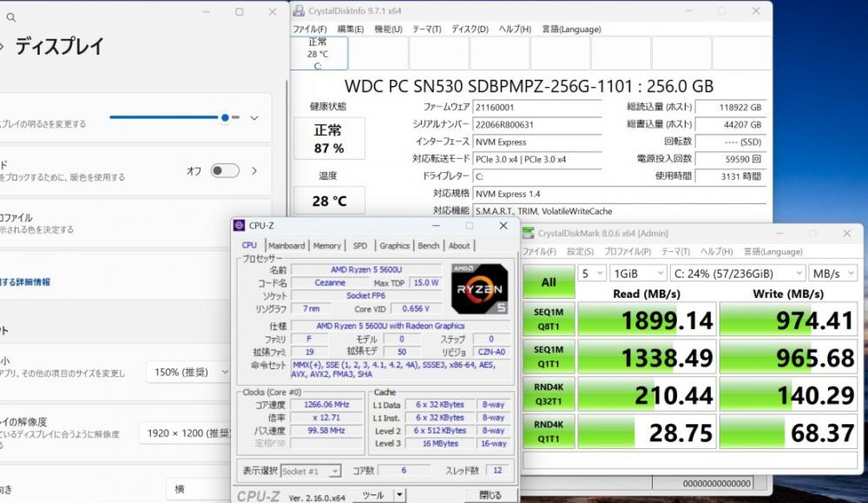Toggle the night light switch in Settings
Viewport: 868px width, 503px height.
point(225,170)
